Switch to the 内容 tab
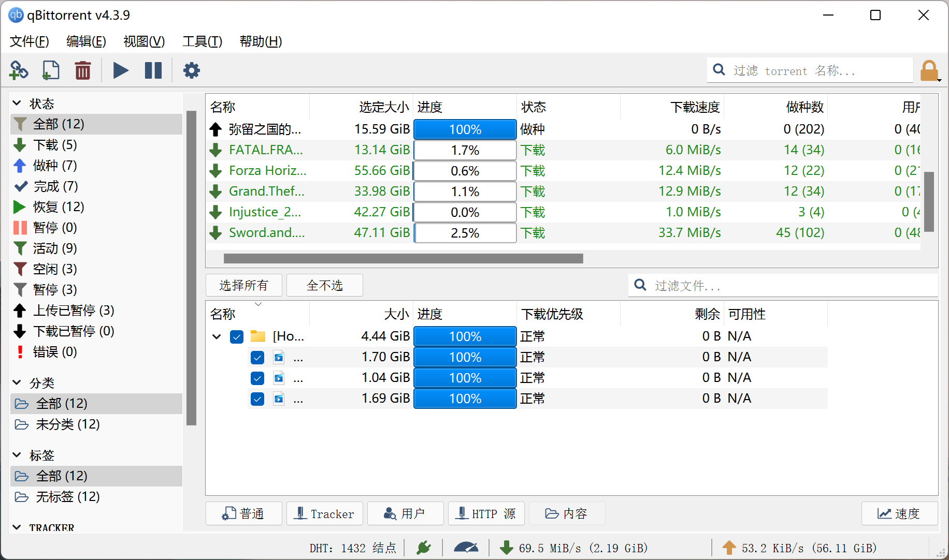The width and height of the screenshot is (949, 560). tap(567, 513)
